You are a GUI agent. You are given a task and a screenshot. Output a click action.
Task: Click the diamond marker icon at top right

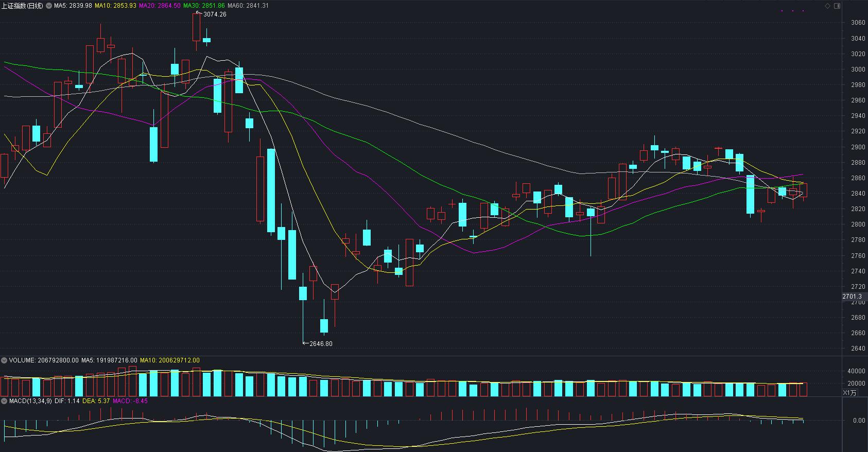(x=828, y=6)
